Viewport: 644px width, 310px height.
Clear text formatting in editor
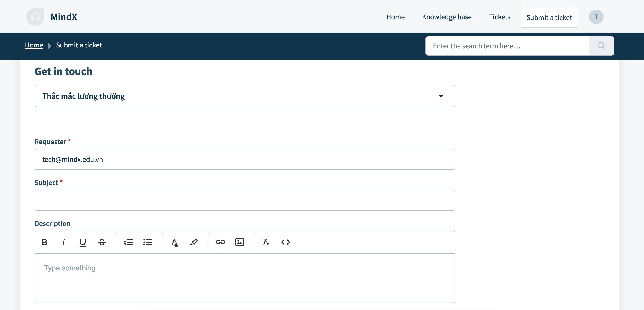pyautogui.click(x=266, y=242)
